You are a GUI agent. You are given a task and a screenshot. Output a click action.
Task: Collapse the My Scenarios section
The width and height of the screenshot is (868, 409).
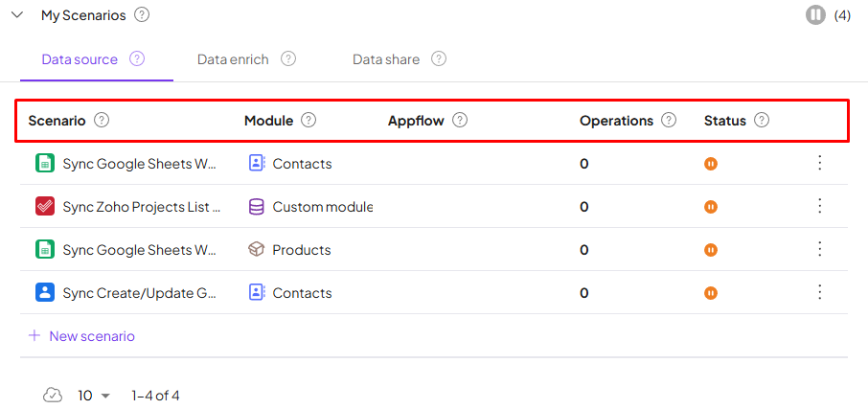point(17,15)
